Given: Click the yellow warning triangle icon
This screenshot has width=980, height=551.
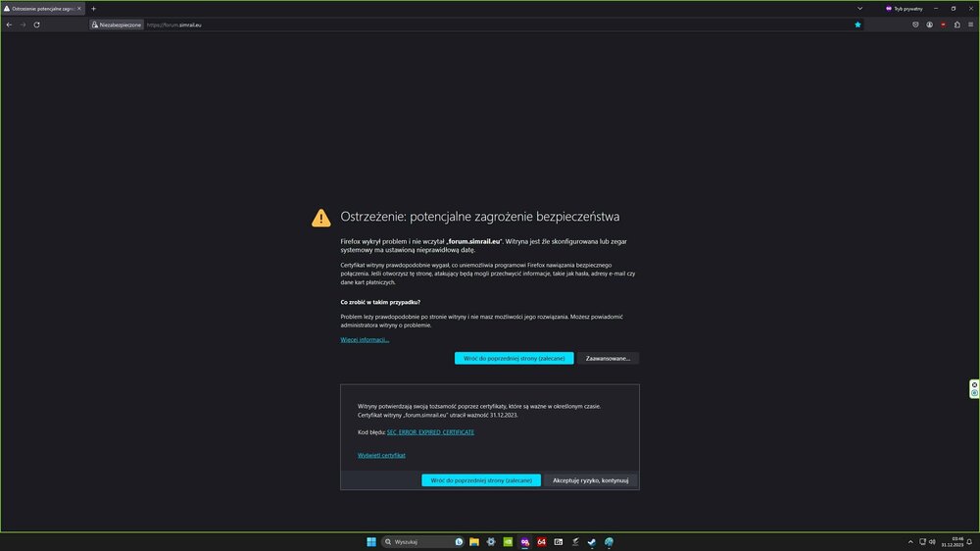Looking at the screenshot, I should 321,218.
